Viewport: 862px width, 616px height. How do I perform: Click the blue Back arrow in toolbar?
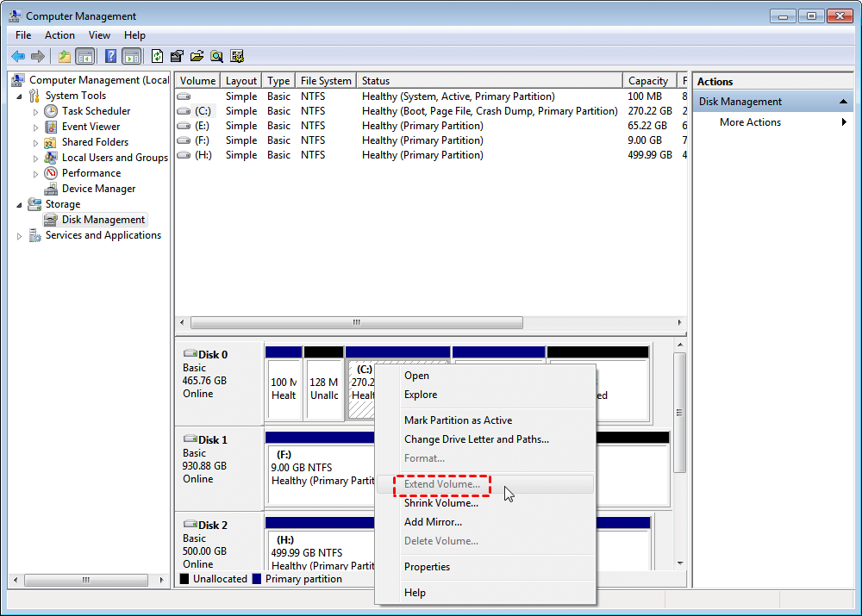(x=18, y=56)
